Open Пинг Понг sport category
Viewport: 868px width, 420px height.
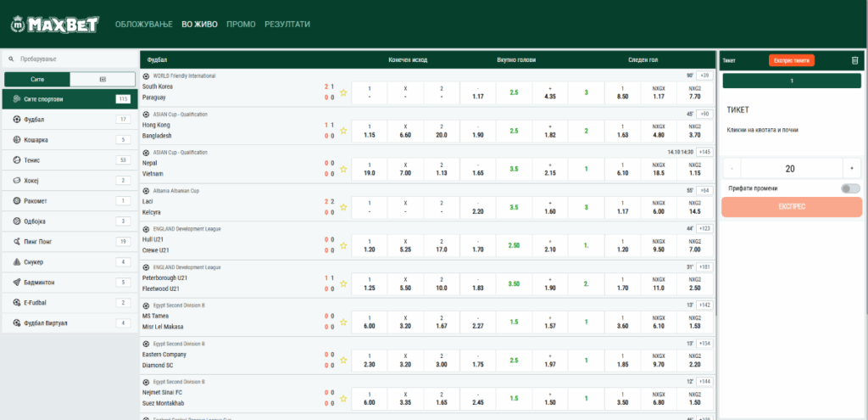(x=70, y=242)
